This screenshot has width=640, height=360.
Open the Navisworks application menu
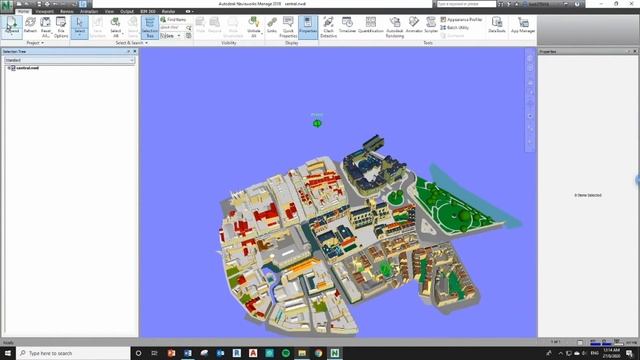coord(7,6)
